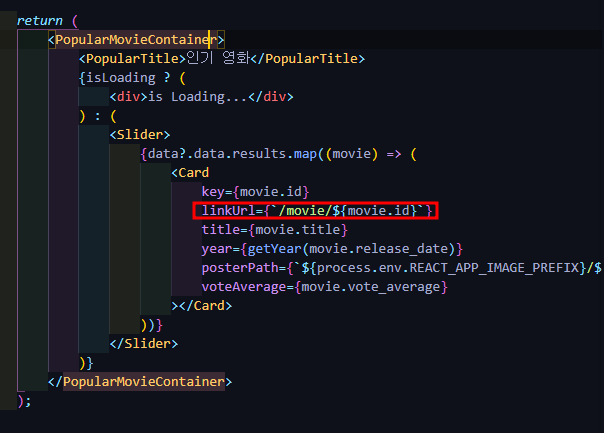
Task: Click the opening PopularMovieContainer tag
Action: pyautogui.click(x=136, y=40)
